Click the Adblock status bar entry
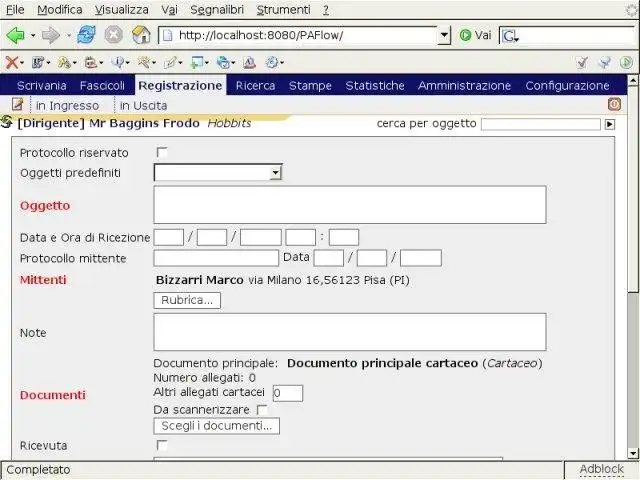 point(601,469)
